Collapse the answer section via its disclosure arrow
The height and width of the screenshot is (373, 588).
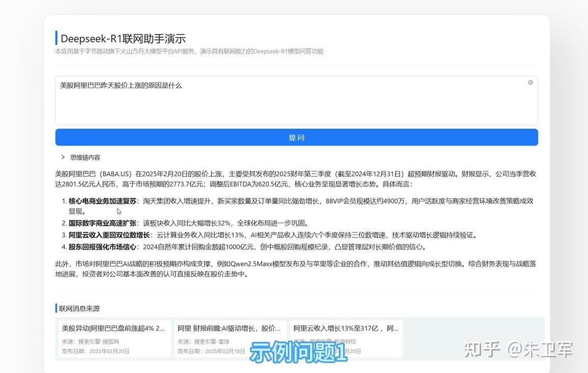(x=63, y=157)
